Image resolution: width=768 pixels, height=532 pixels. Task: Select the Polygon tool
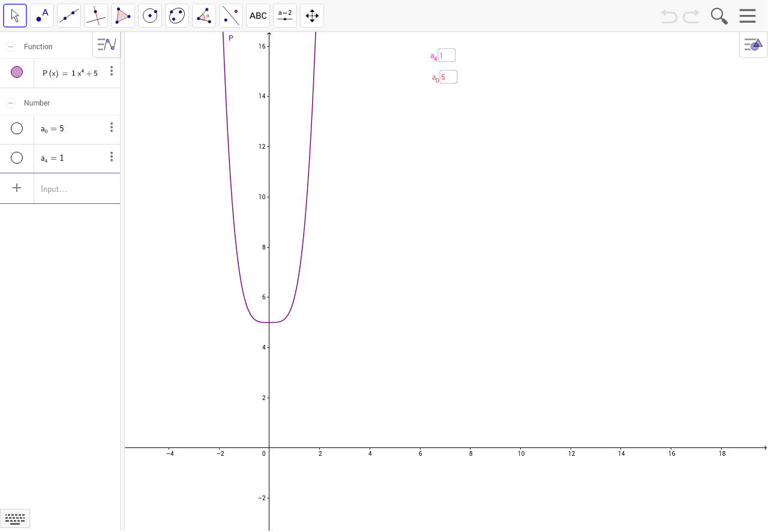[x=123, y=16]
